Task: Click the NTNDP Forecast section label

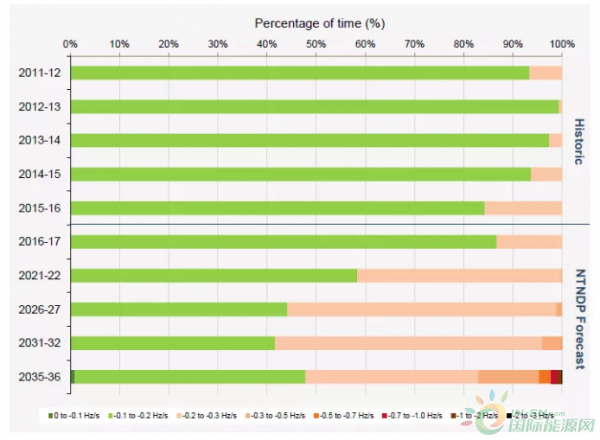Action: (x=578, y=309)
